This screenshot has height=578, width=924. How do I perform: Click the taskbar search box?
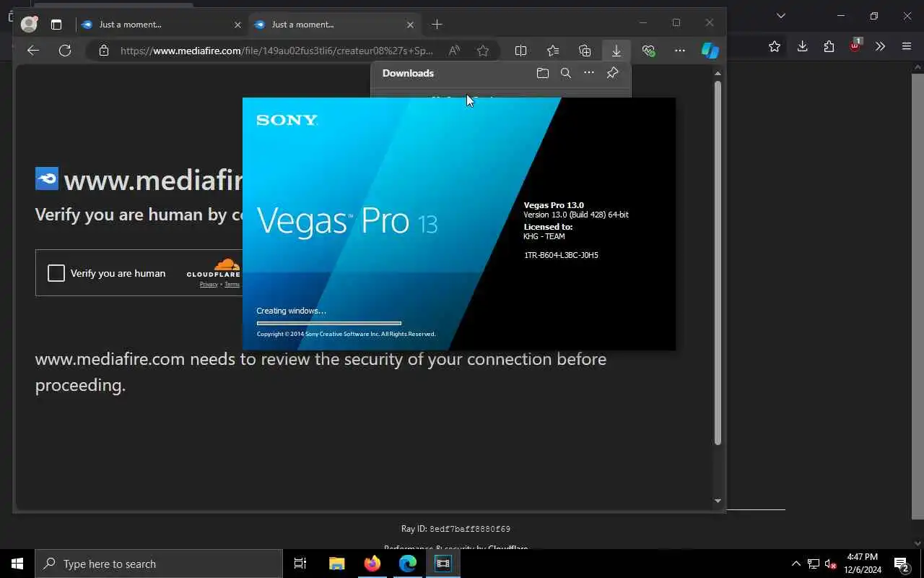pos(159,564)
